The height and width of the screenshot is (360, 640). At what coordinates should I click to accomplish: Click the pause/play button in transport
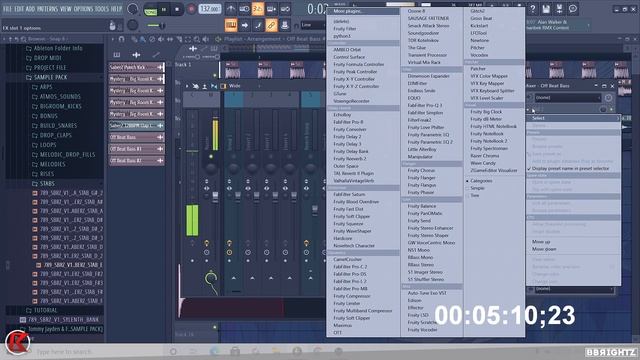[x=164, y=9]
